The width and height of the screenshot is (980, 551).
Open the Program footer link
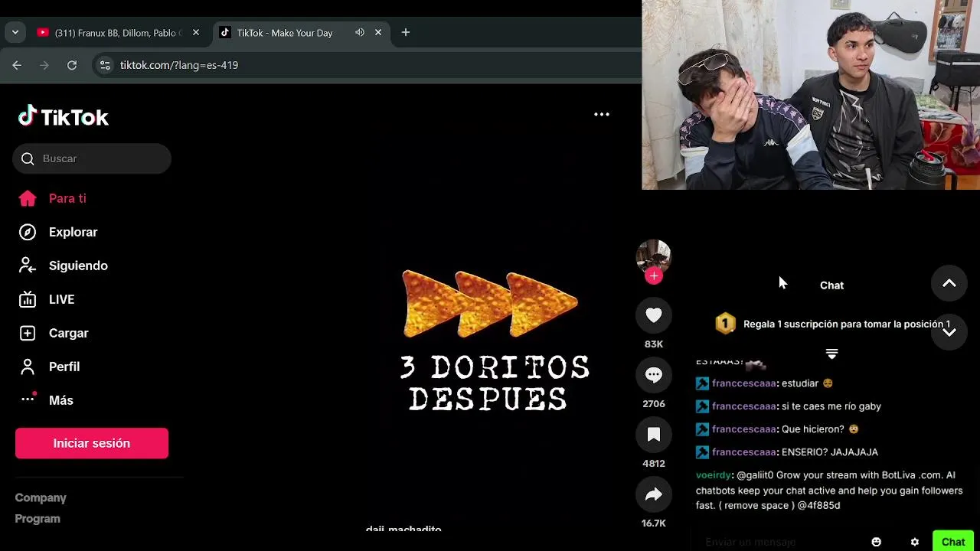click(38, 519)
